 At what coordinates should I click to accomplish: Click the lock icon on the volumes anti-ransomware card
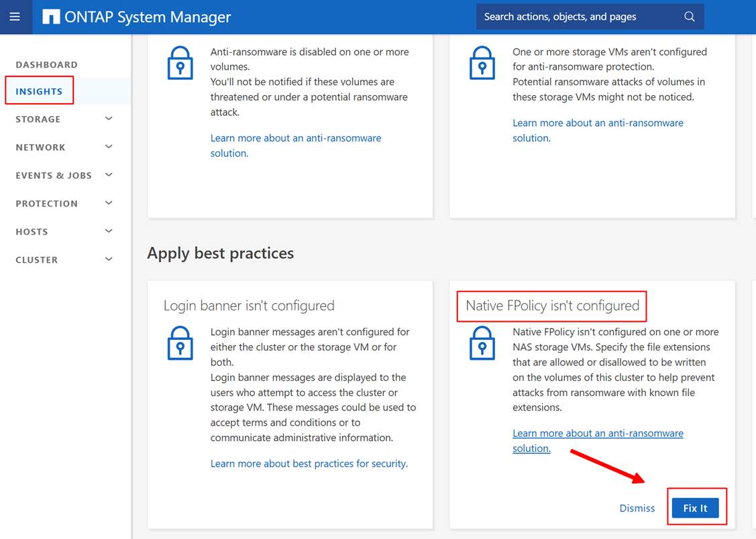[x=180, y=64]
